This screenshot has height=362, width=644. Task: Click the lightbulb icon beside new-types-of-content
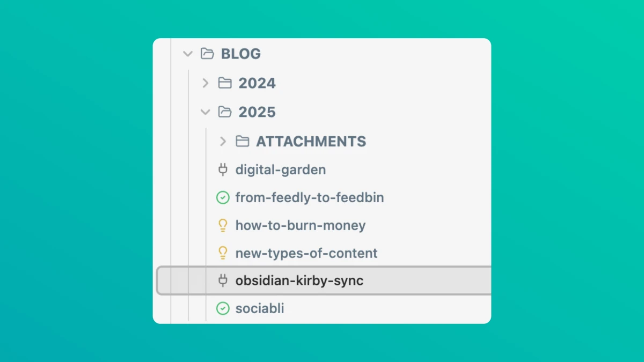click(223, 253)
